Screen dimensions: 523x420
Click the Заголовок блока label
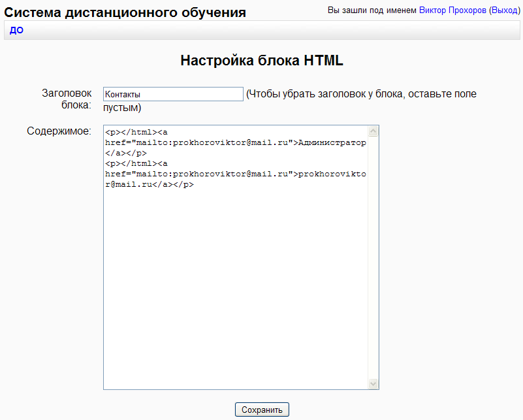pyautogui.click(x=67, y=99)
